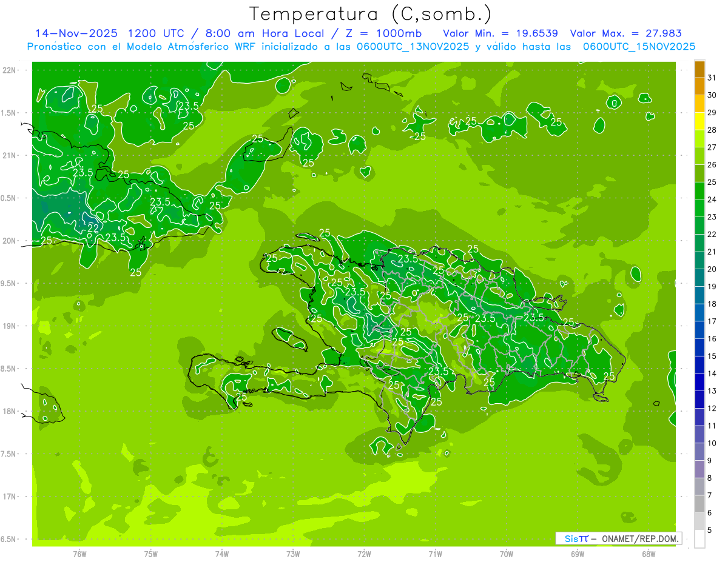Click the "20" value on the color legend
This screenshot has height=562, width=728.
tap(712, 269)
